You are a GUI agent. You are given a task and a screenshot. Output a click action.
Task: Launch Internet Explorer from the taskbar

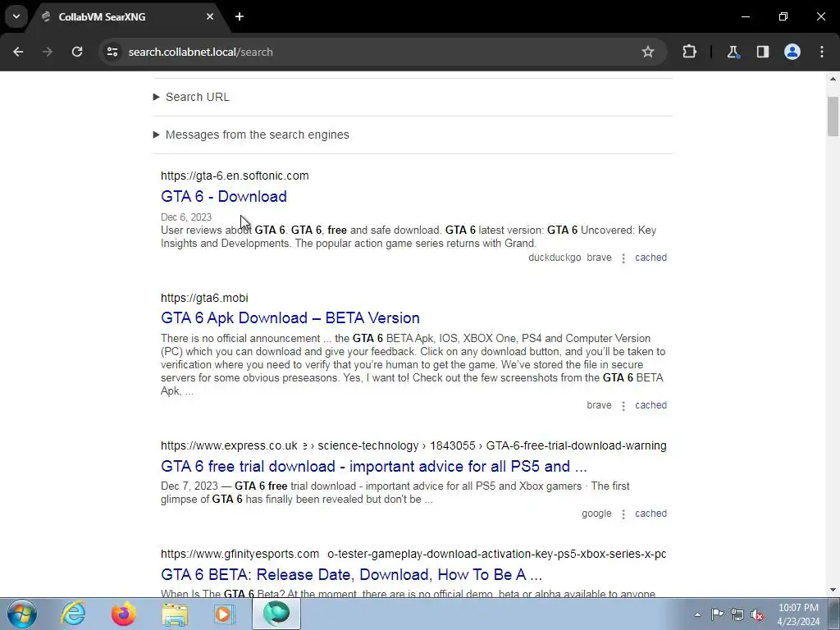[73, 614]
